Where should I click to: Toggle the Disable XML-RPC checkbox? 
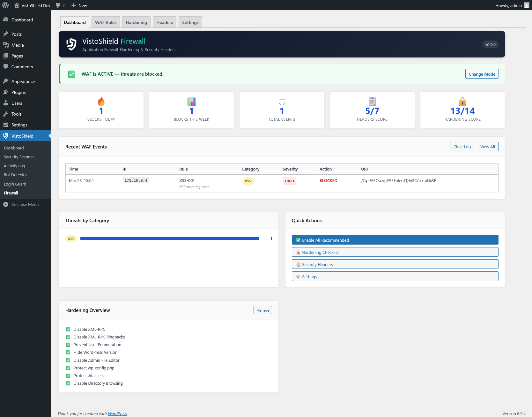(68, 329)
